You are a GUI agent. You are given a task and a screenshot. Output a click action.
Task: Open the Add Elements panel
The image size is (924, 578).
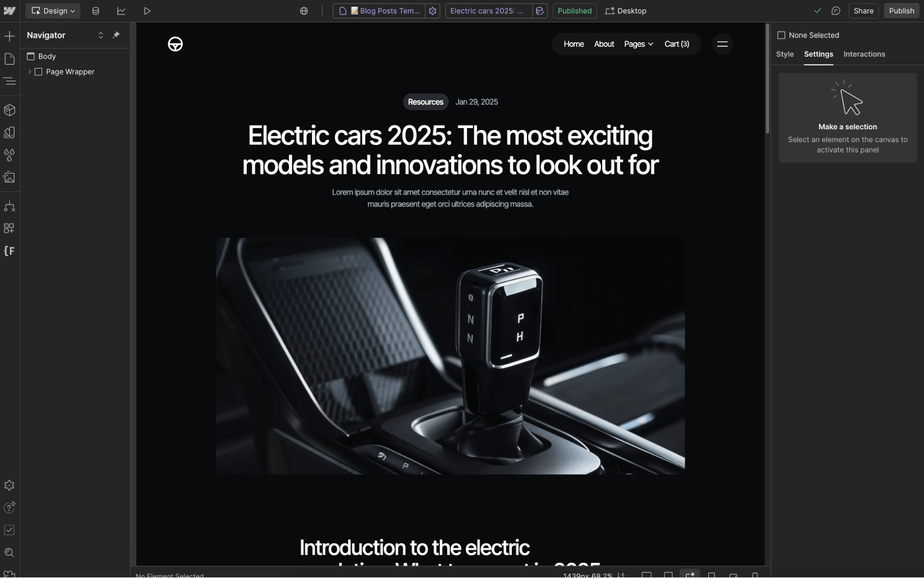coord(9,36)
